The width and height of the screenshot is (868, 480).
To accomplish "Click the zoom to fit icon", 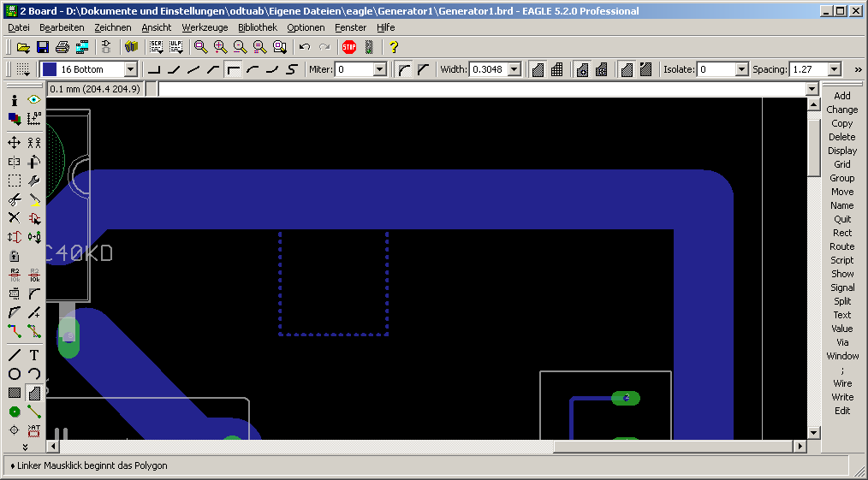I will 201,47.
